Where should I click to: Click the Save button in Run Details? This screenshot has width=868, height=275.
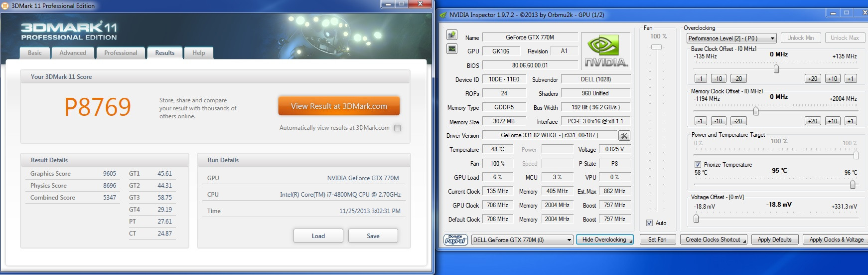pyautogui.click(x=373, y=236)
